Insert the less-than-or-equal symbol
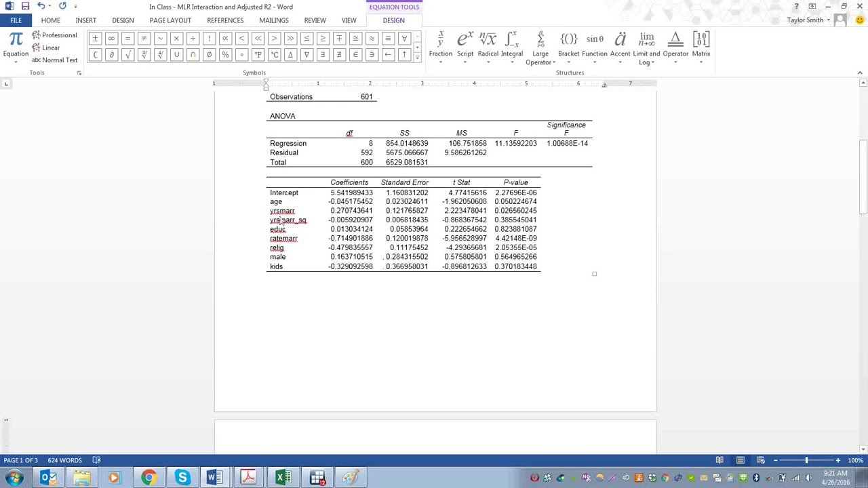The width and height of the screenshot is (868, 488). pos(307,39)
